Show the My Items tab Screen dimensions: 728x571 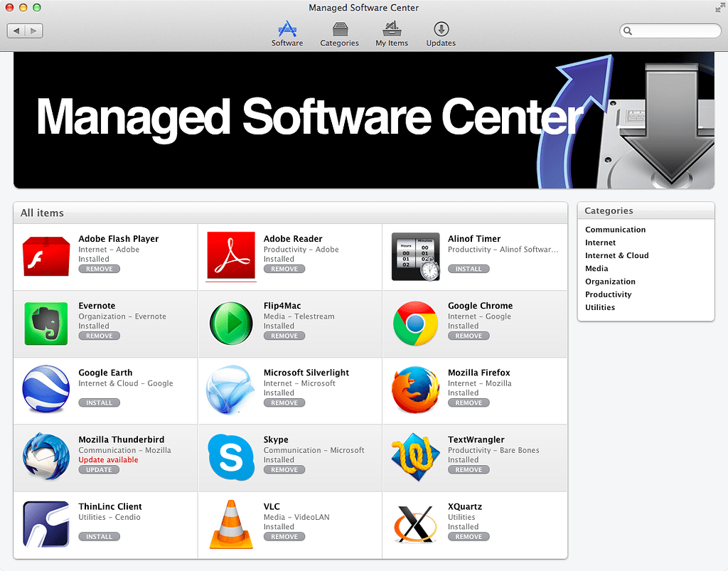[392, 34]
